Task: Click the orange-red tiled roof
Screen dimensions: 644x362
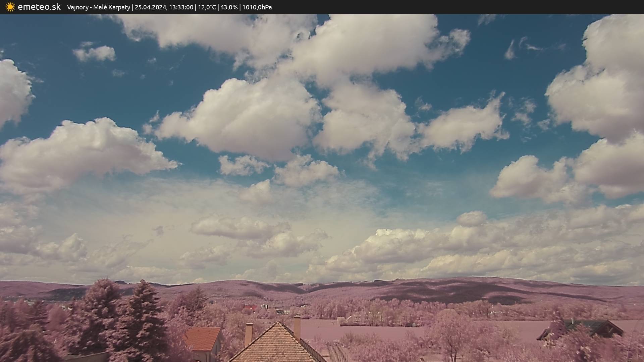Action: (x=202, y=338)
